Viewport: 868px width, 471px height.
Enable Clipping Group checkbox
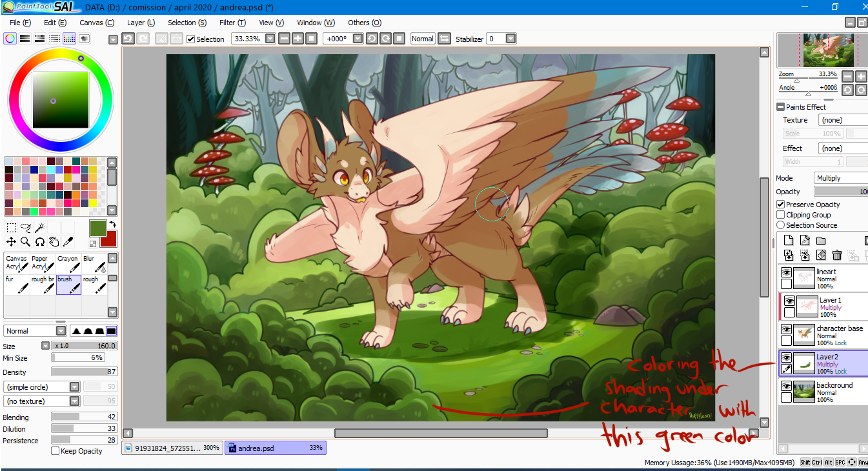[x=781, y=215]
